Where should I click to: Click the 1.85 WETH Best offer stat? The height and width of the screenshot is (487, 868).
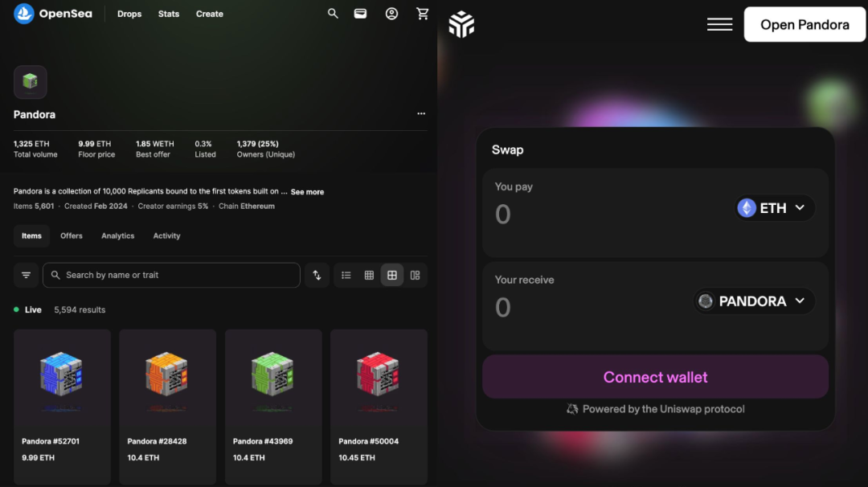tap(154, 149)
